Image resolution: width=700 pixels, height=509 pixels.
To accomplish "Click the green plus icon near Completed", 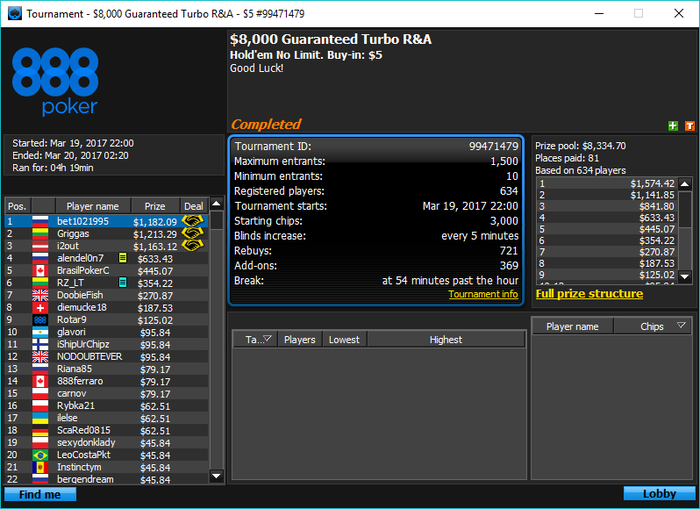I will [673, 126].
